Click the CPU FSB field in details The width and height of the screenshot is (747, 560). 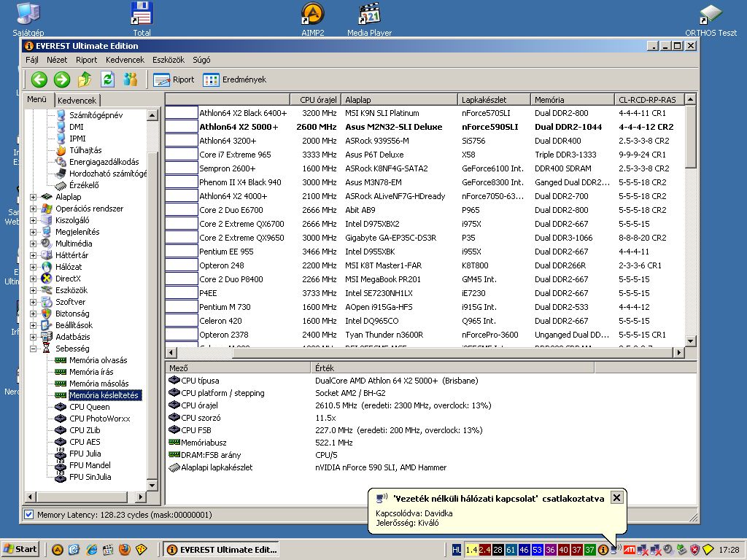click(x=196, y=430)
